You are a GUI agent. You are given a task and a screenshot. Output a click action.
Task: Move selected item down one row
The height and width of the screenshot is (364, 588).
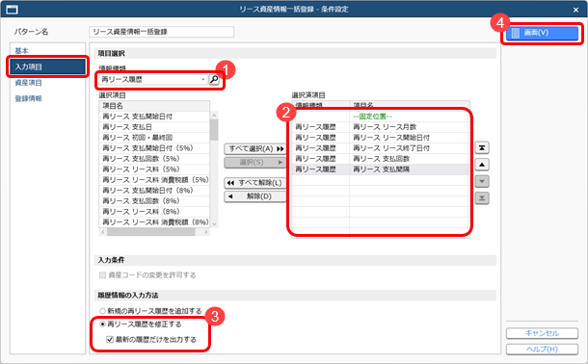coord(482,182)
